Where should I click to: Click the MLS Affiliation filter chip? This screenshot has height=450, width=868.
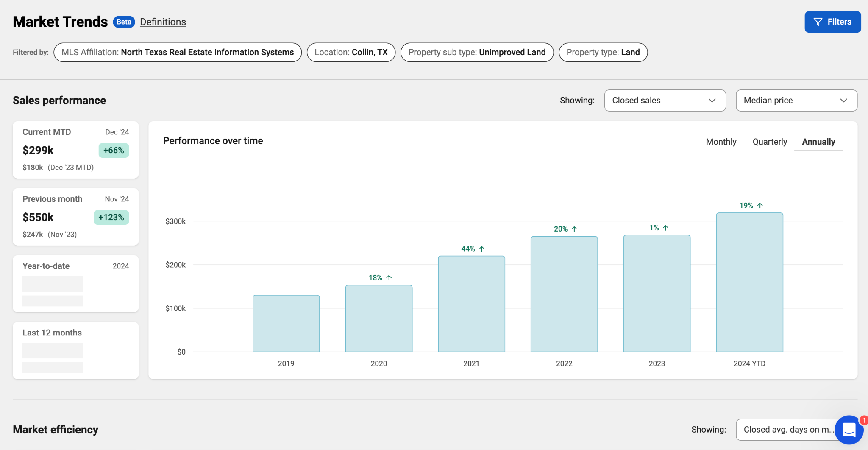178,53
